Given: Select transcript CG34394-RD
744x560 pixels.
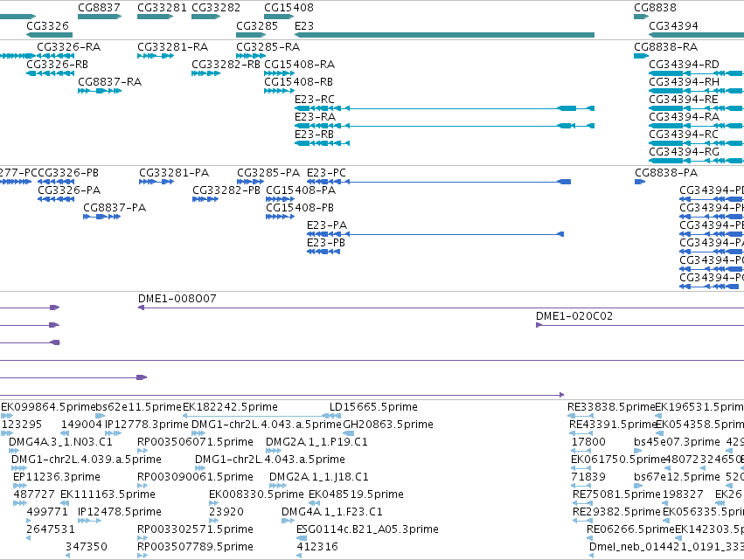Looking at the screenshot, I should pyautogui.click(x=696, y=73).
